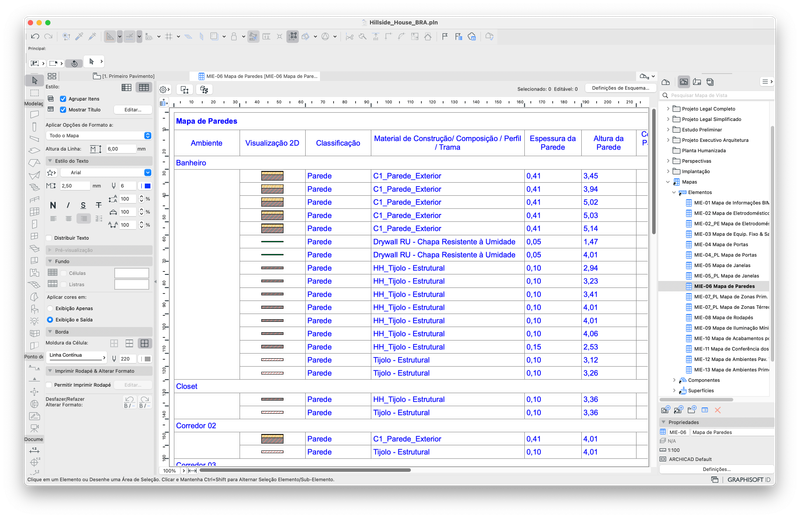Select the Dimension tool in Documento toolbox

[34, 450]
